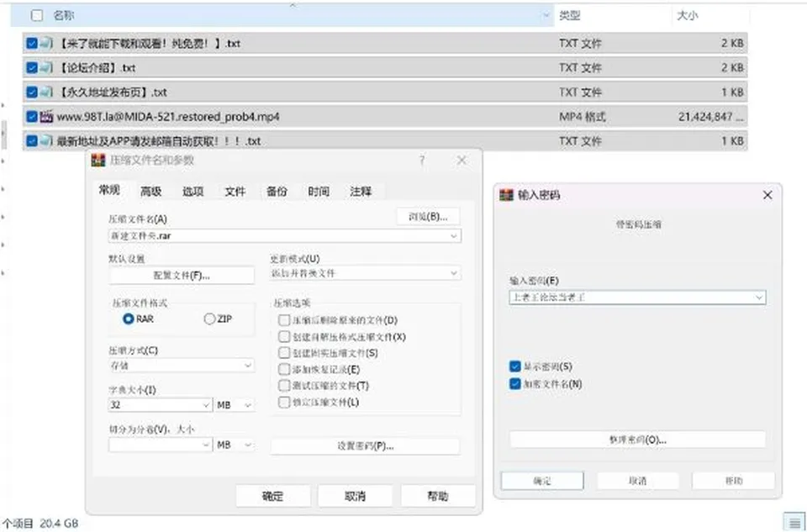Uncheck the 【论坛介绍】.txt file checkbox

pos(32,68)
